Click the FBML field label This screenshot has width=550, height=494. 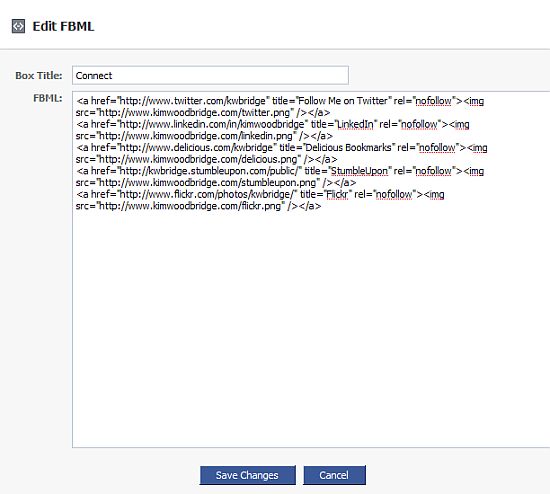tap(48, 98)
